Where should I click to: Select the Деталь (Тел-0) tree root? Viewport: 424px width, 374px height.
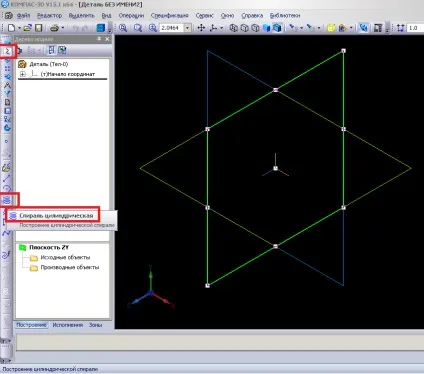tap(48, 64)
